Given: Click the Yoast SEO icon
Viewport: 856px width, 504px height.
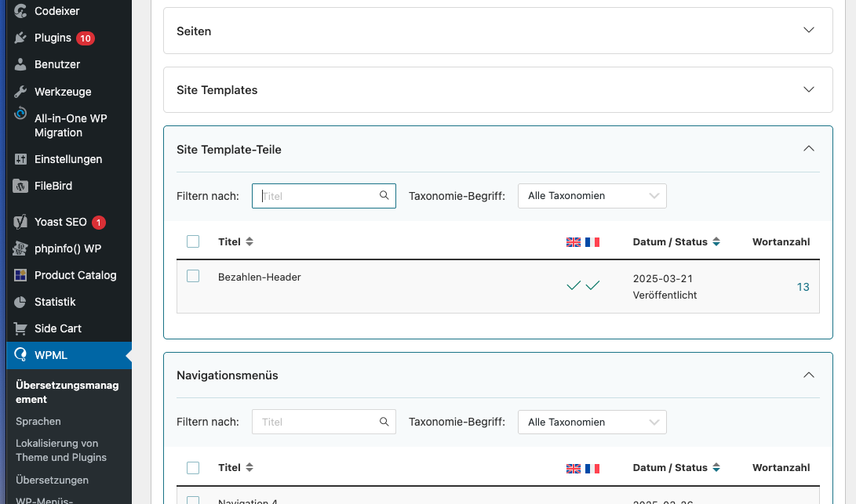Looking at the screenshot, I should click(x=20, y=222).
